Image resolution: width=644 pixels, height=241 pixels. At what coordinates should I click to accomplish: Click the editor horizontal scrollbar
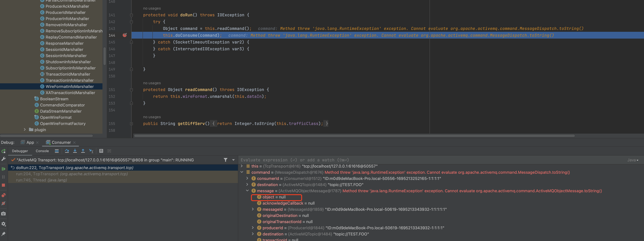[x=355, y=136]
